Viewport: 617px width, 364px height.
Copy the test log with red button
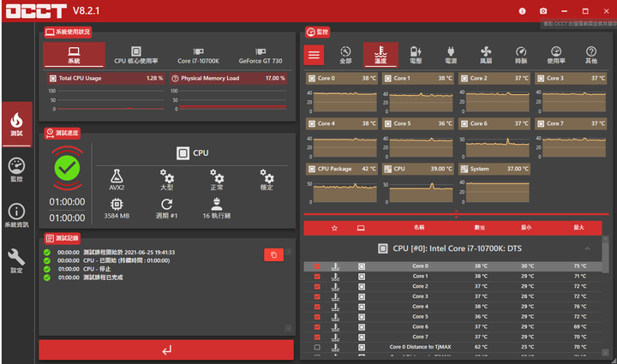click(274, 254)
